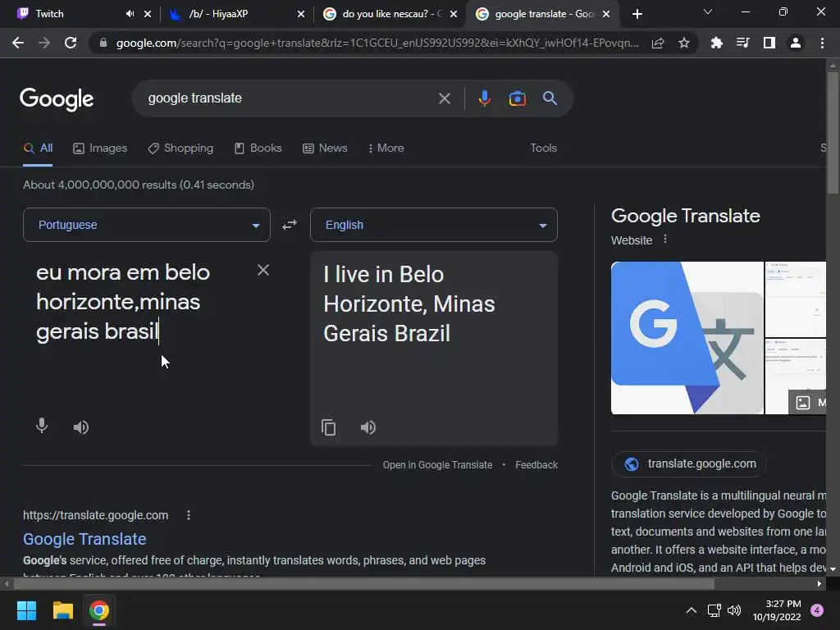Screen dimensions: 840x630
Task: Share this page icon in address bar
Action: pyautogui.click(x=658, y=43)
